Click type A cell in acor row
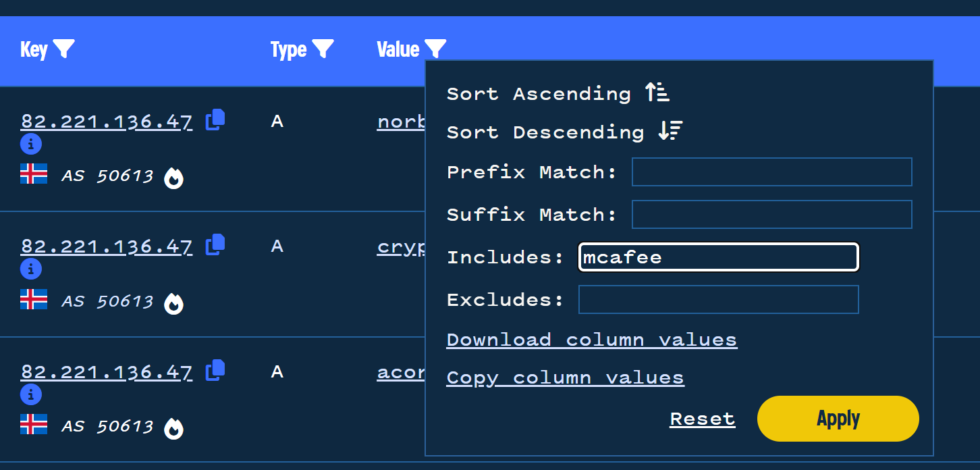The height and width of the screenshot is (470, 980). (x=277, y=372)
